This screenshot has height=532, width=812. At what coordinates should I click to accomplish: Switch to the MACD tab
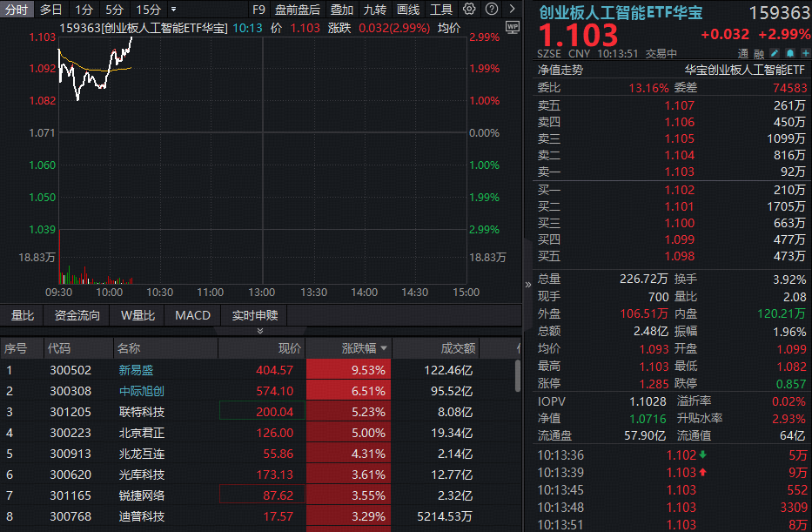point(191,315)
